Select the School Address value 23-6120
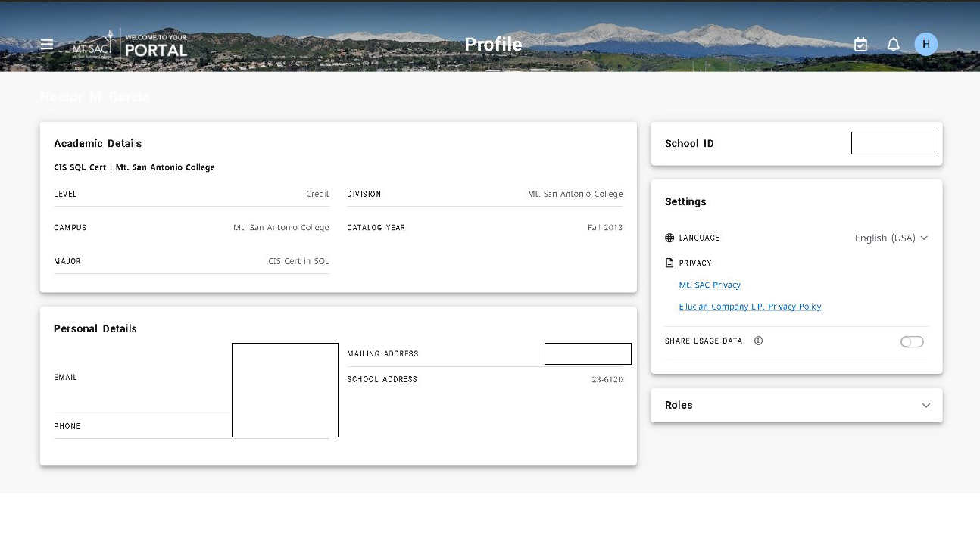This screenshot has height=551, width=980. click(607, 379)
